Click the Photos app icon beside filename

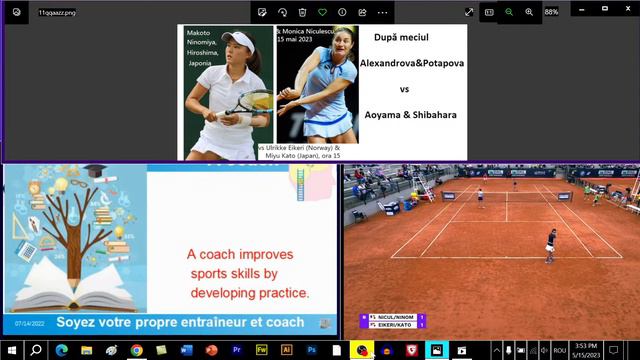coord(17,12)
